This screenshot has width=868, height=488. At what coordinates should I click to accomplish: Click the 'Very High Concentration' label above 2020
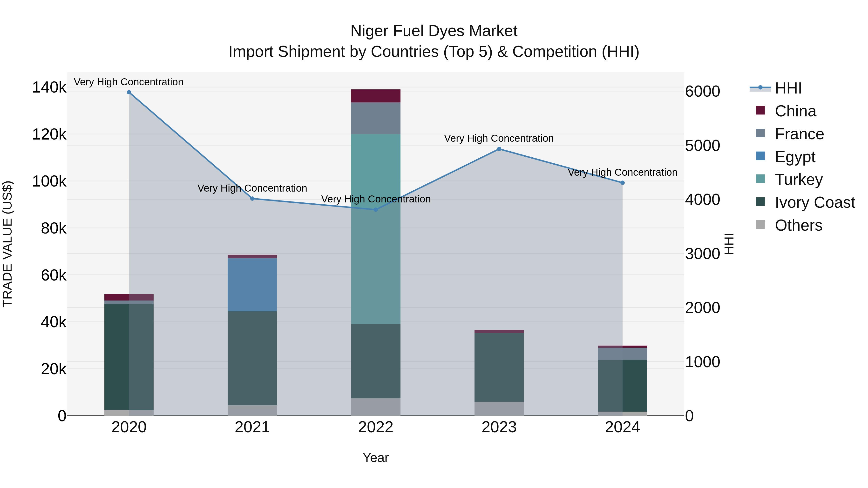click(x=129, y=82)
